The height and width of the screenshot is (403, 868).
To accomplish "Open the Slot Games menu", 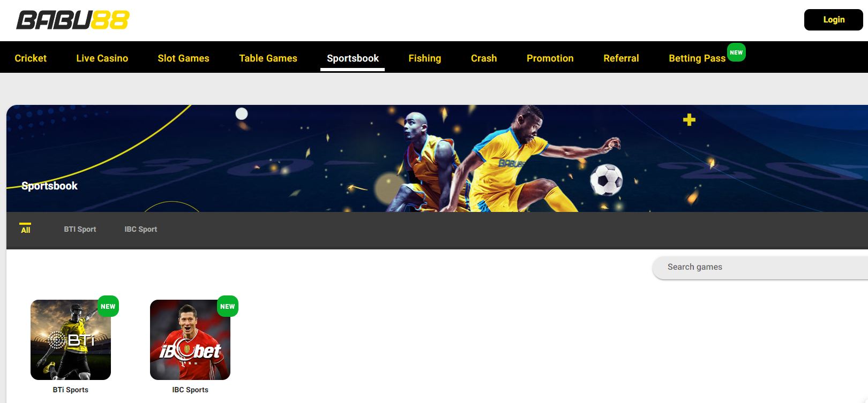I will (x=183, y=58).
